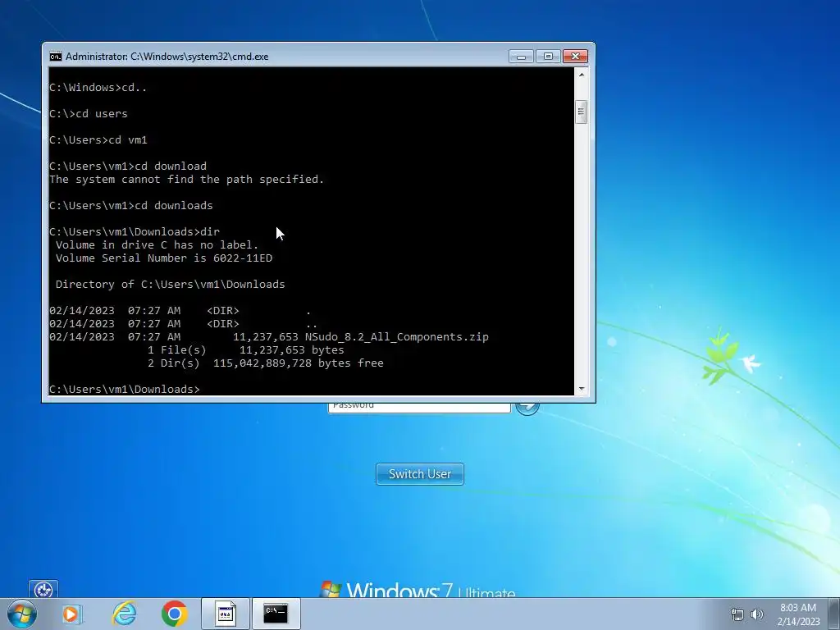The width and height of the screenshot is (840, 630).
Task: Click the cmd scrollbar down arrow
Action: [x=582, y=389]
